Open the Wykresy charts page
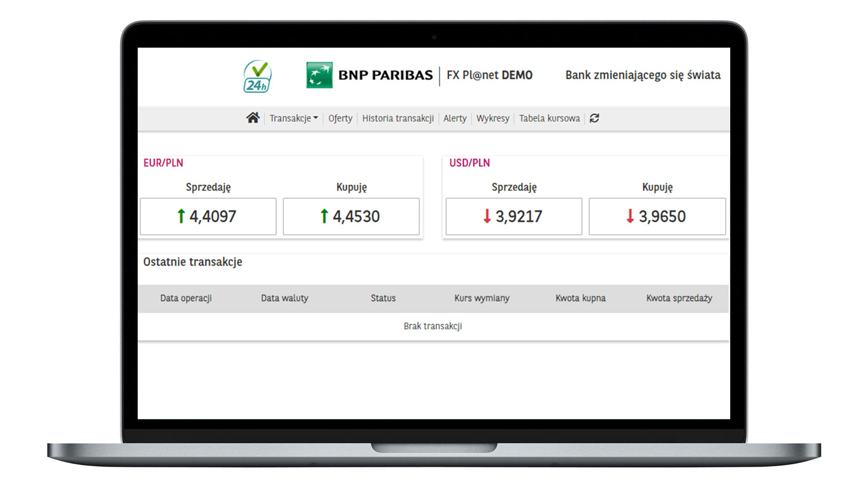Image resolution: width=868 pixels, height=492 pixels. tap(492, 118)
